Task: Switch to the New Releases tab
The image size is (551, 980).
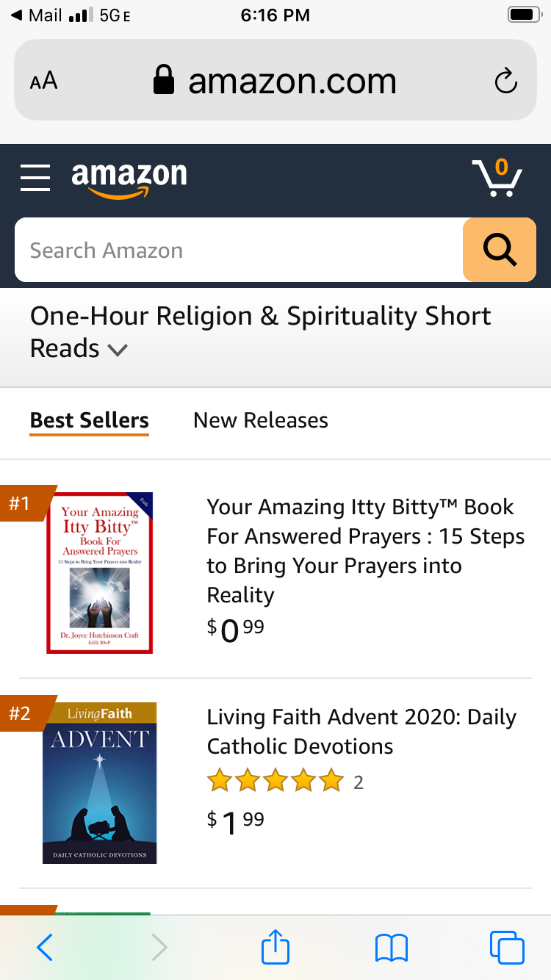Action: (x=260, y=420)
